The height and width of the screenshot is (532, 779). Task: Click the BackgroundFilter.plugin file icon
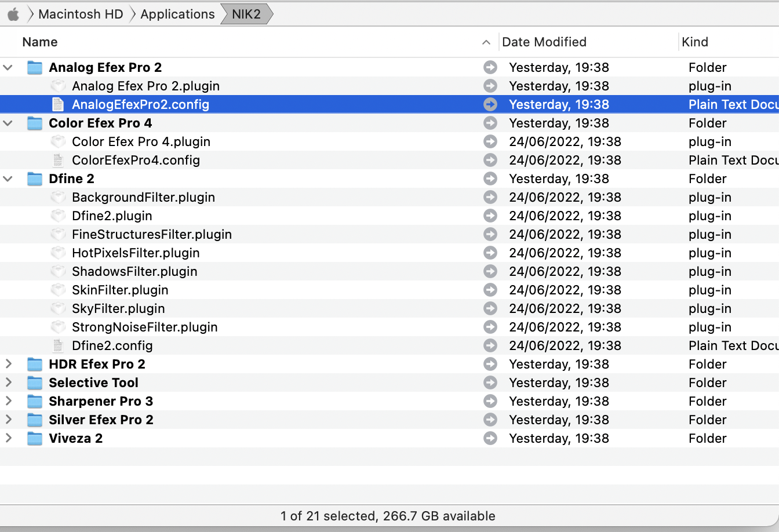point(58,197)
